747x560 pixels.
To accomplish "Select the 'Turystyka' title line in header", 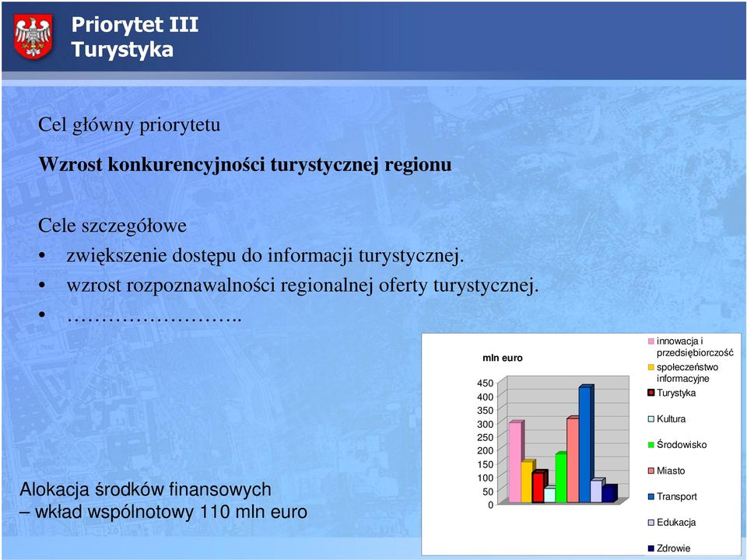I will click(x=122, y=50).
